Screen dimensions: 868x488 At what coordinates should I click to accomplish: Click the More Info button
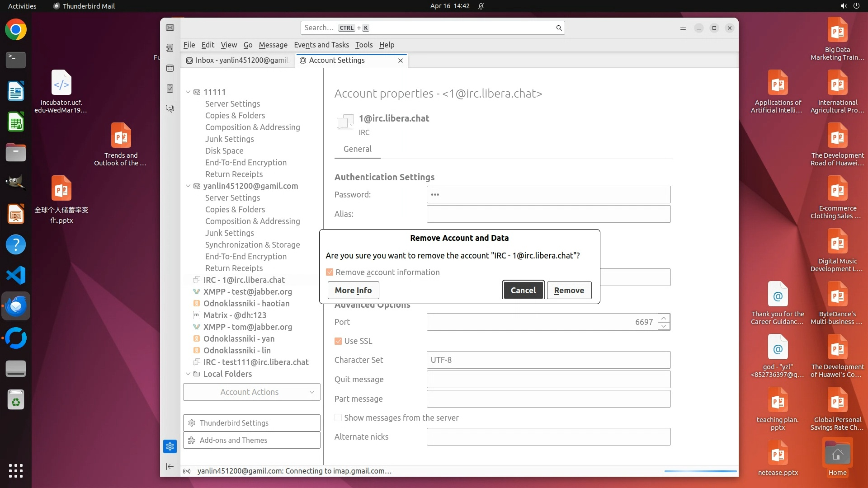[x=353, y=291]
